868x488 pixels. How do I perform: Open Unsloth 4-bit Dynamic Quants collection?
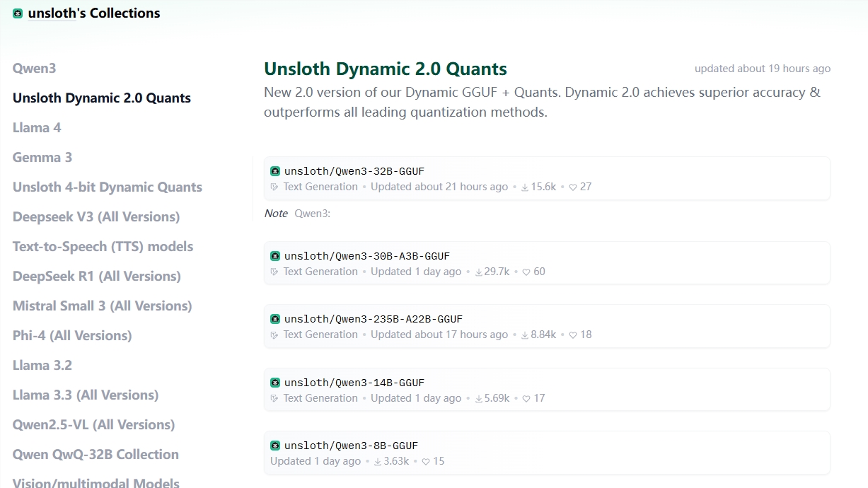[x=108, y=187]
